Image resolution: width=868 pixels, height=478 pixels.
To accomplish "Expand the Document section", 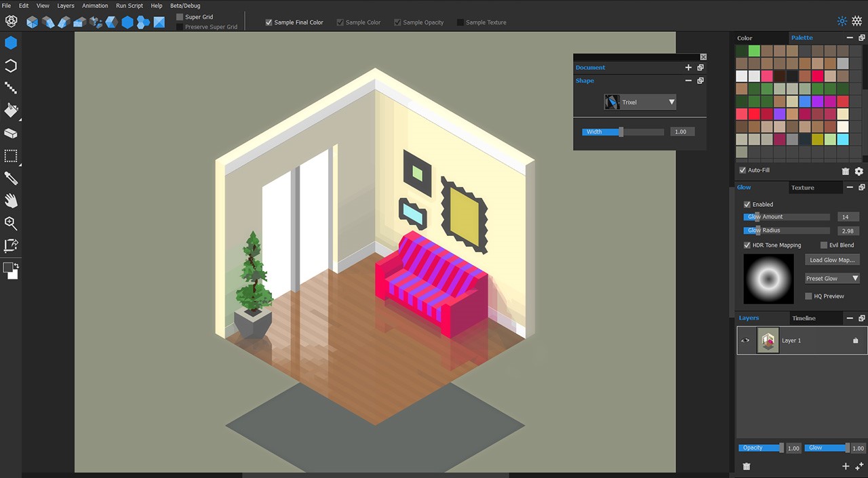I will 688,68.
